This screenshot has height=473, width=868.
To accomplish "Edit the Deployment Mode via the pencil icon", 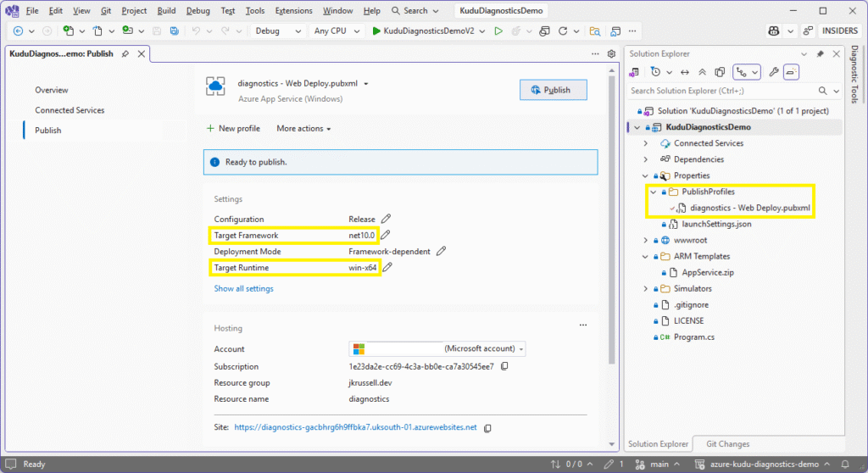I will [441, 251].
